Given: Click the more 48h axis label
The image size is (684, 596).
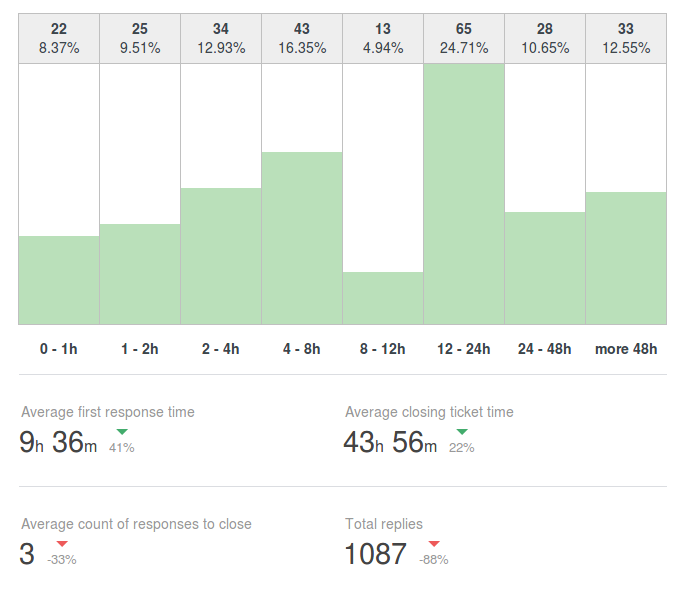Looking at the screenshot, I should [626, 349].
